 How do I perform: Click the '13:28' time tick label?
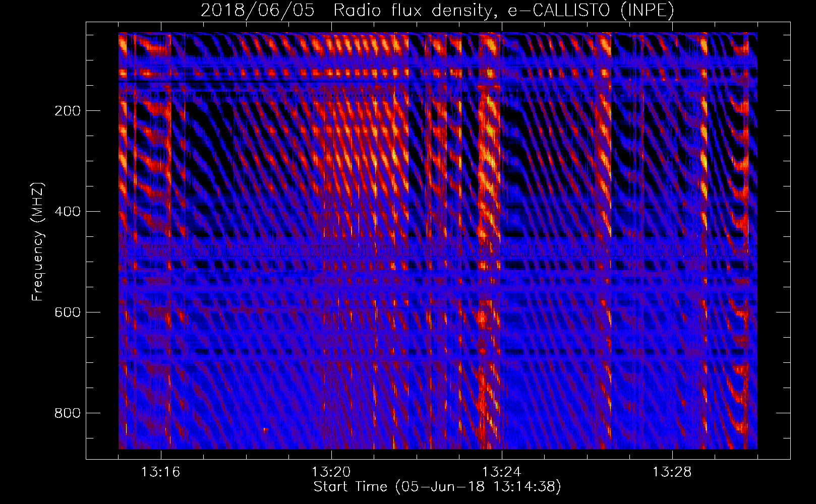point(672,472)
